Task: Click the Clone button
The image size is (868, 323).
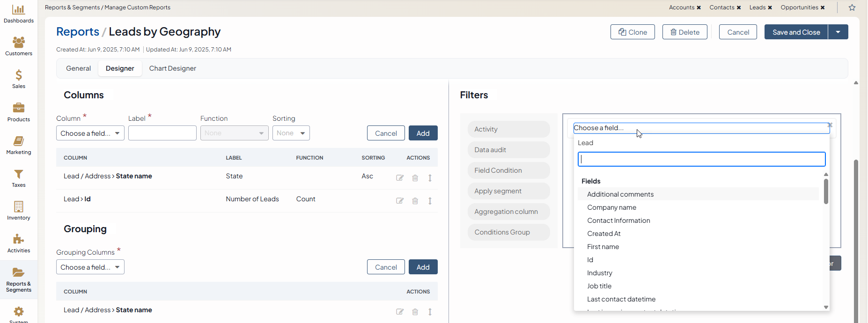Action: [x=633, y=32]
